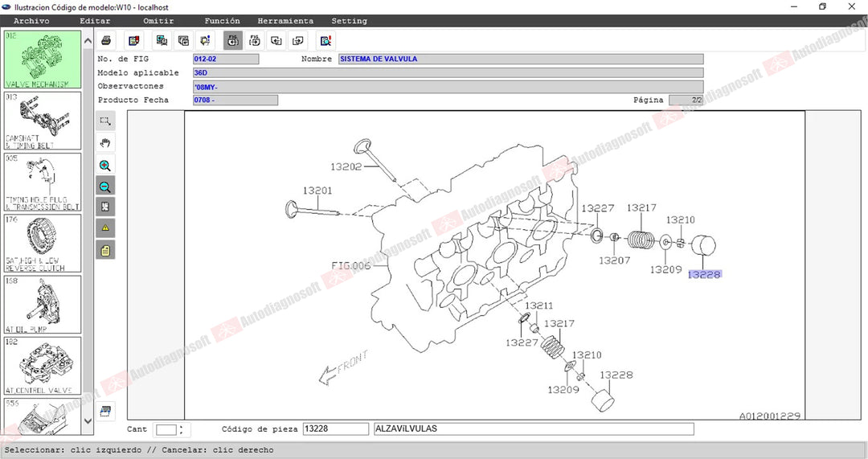Click the Cant quantity stepper arrows

(x=181, y=429)
